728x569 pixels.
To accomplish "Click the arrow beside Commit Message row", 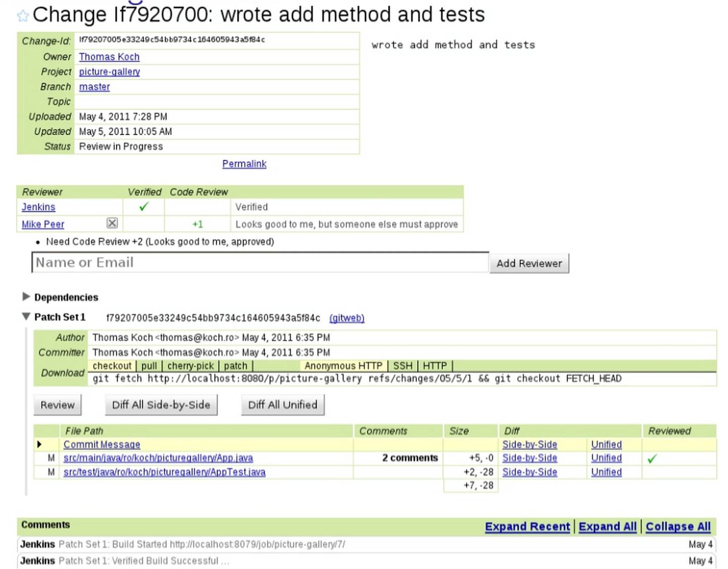I will [39, 444].
